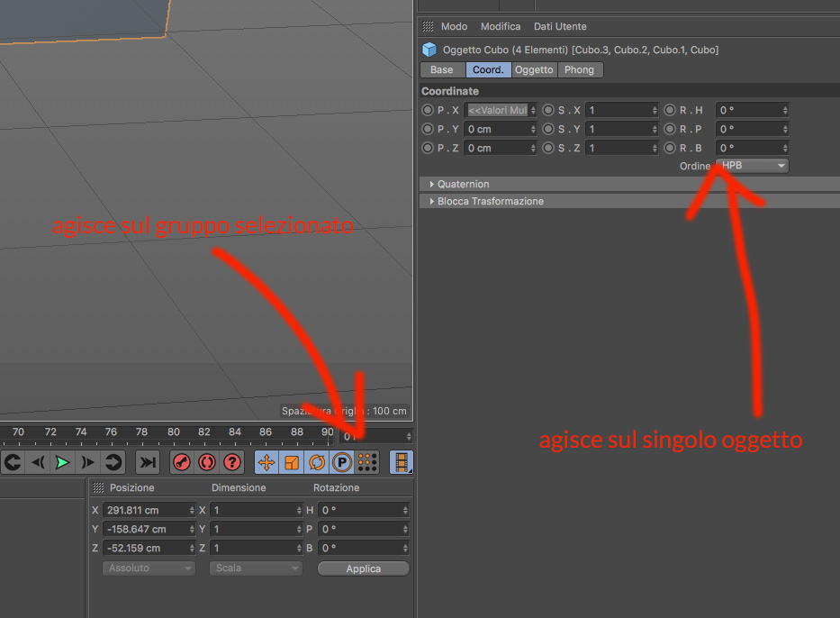840x618 pixels.
Task: Toggle the R.H animation radio dot
Action: point(670,110)
